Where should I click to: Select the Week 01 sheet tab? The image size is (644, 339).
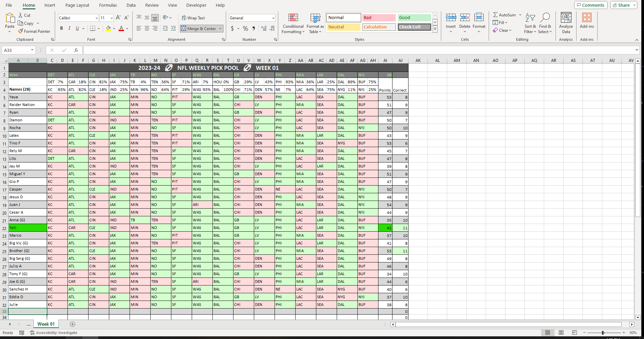click(46, 324)
